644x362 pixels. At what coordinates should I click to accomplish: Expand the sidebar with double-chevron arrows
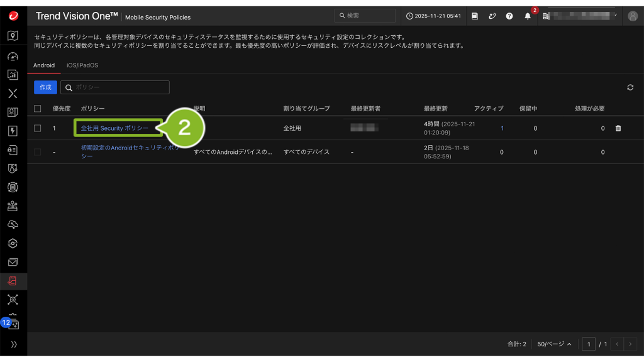[13, 344]
